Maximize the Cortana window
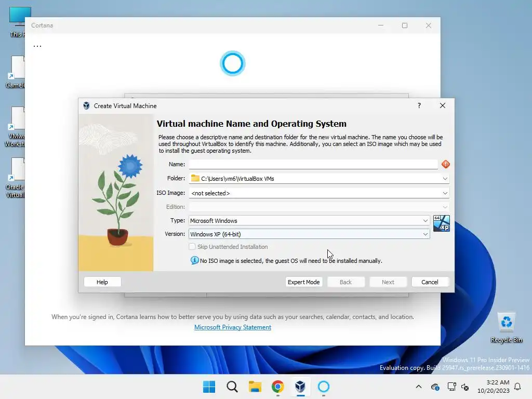Viewport: 532px width, 399px height. 404,25
